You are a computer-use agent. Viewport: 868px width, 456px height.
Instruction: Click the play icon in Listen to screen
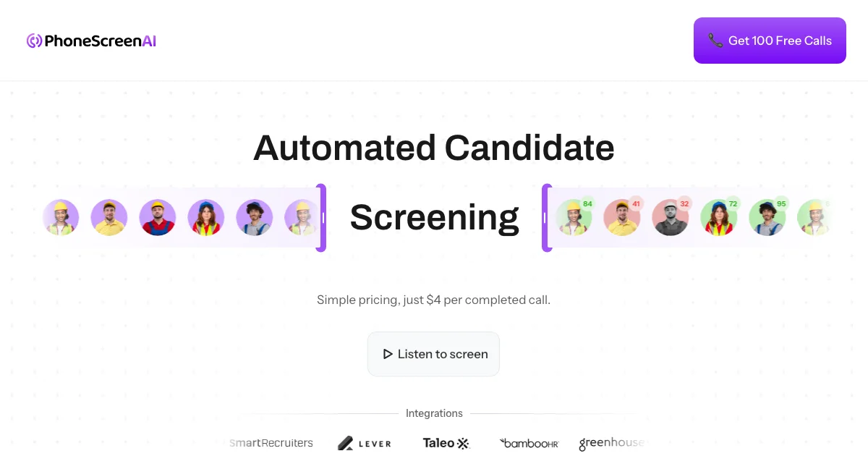pyautogui.click(x=388, y=354)
